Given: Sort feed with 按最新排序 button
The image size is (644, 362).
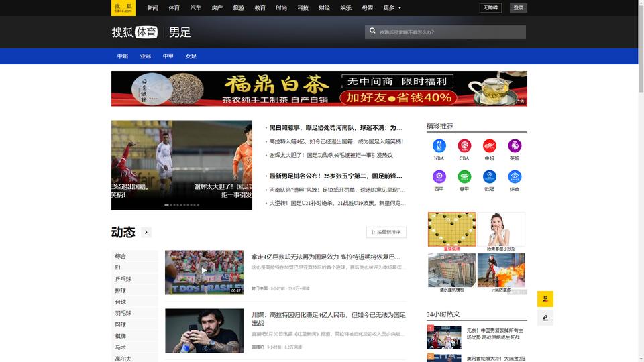Looking at the screenshot, I should click(x=386, y=232).
